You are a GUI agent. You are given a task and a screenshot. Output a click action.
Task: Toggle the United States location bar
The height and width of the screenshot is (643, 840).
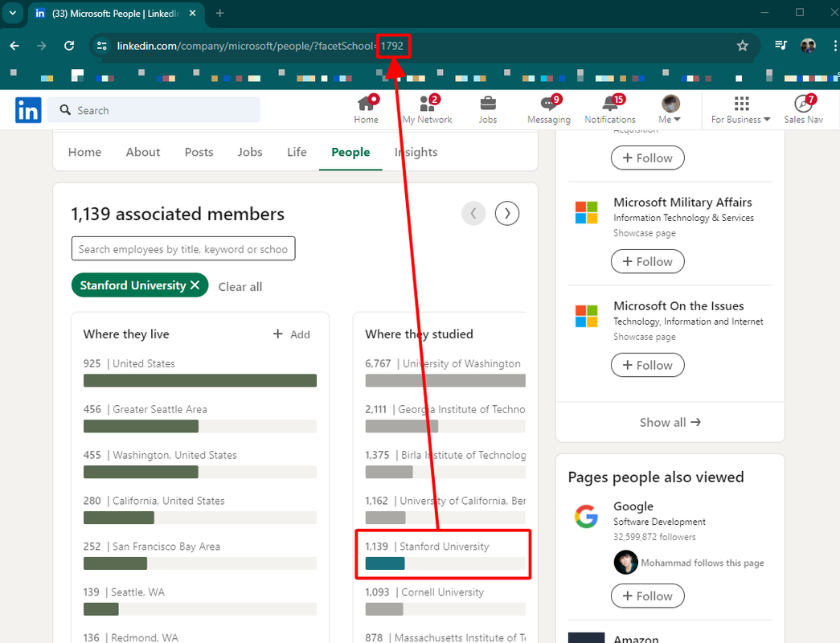coord(199,380)
